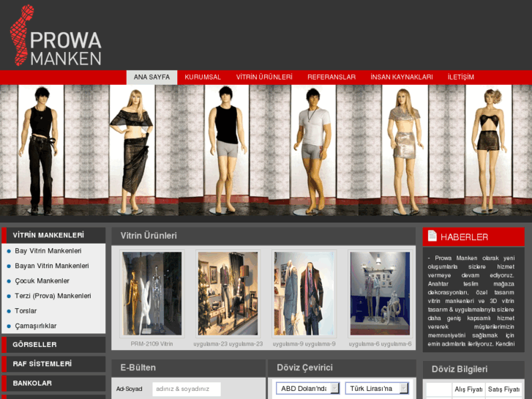Go to VİTRİN ÜRÜNLERİ menu
The width and height of the screenshot is (532, 399).
pyautogui.click(x=264, y=77)
